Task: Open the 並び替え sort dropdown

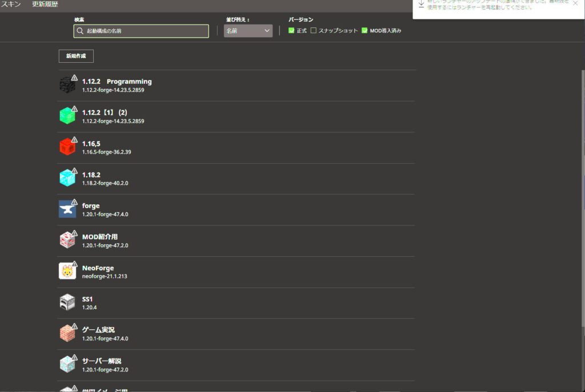Action: coord(247,31)
